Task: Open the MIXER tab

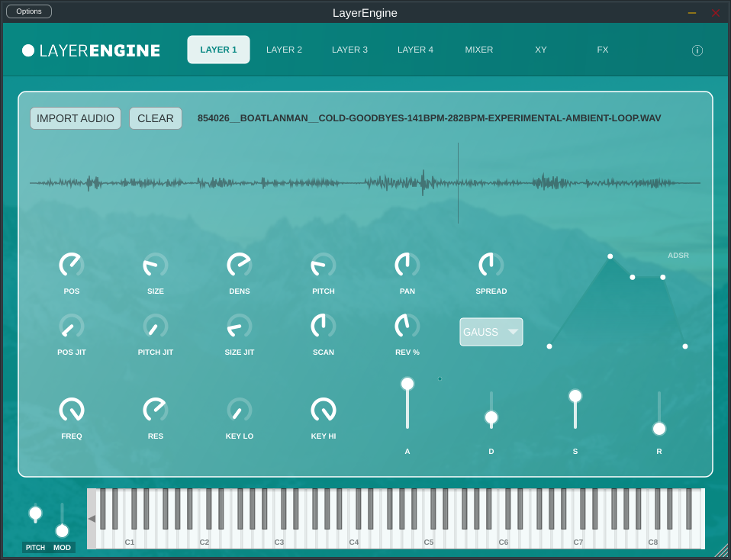Action: pyautogui.click(x=478, y=50)
